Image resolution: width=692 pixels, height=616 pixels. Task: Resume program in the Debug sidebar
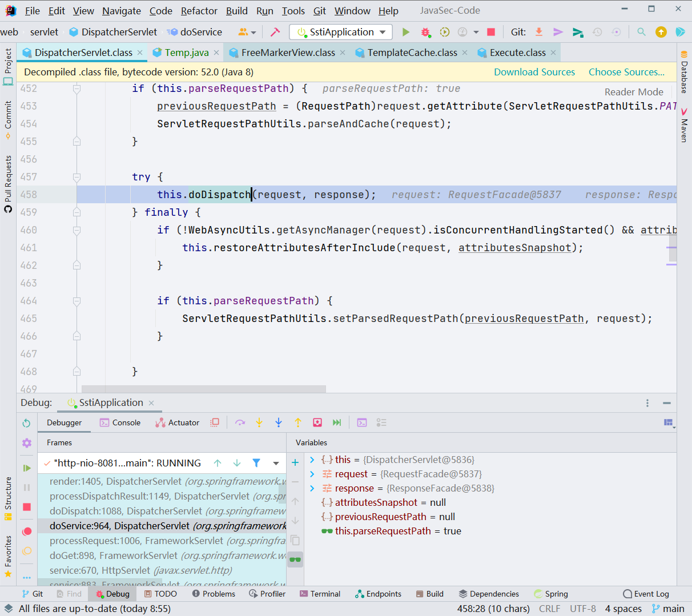(26, 468)
